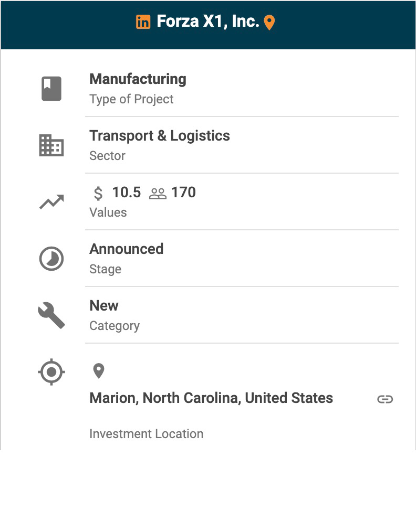
Task: Open the chain link icon beside Marion
Action: point(385,399)
